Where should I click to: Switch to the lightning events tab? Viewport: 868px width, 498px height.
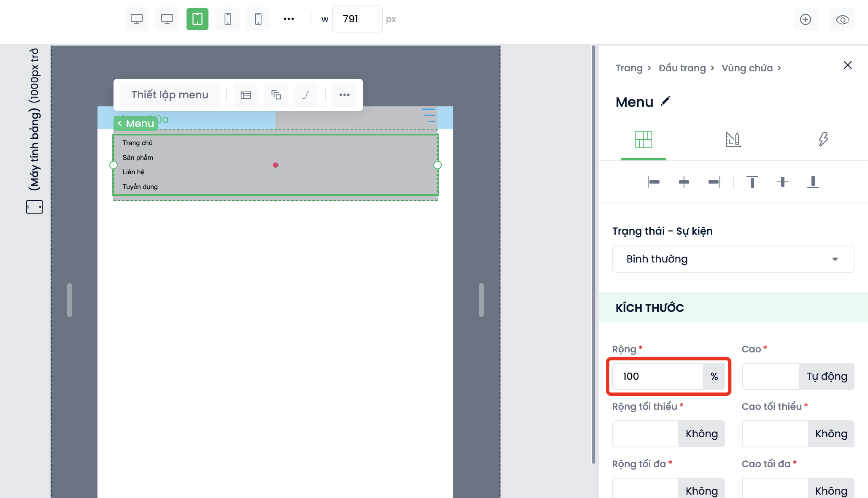[823, 139]
